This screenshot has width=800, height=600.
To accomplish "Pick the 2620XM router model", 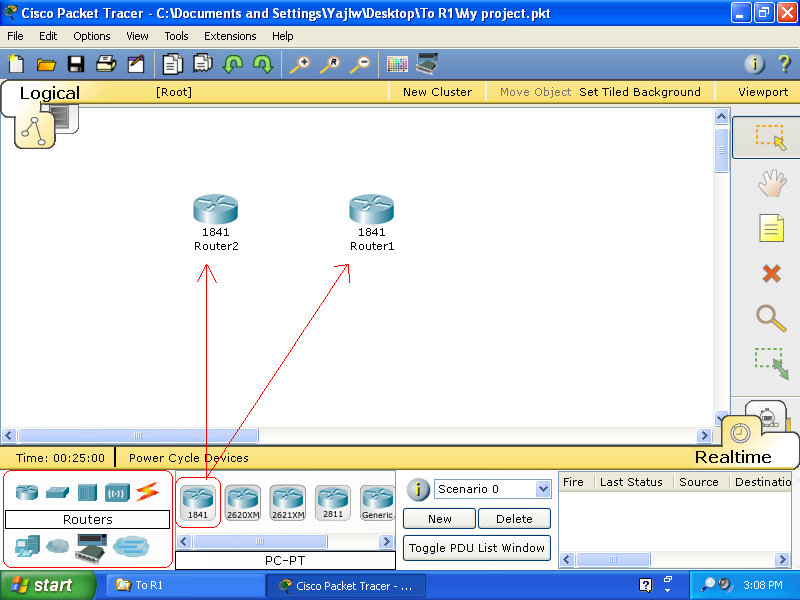I will [243, 503].
